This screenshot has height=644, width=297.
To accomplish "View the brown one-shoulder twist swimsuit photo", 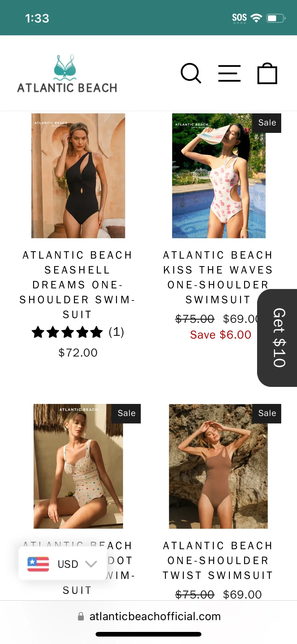I will point(218,466).
